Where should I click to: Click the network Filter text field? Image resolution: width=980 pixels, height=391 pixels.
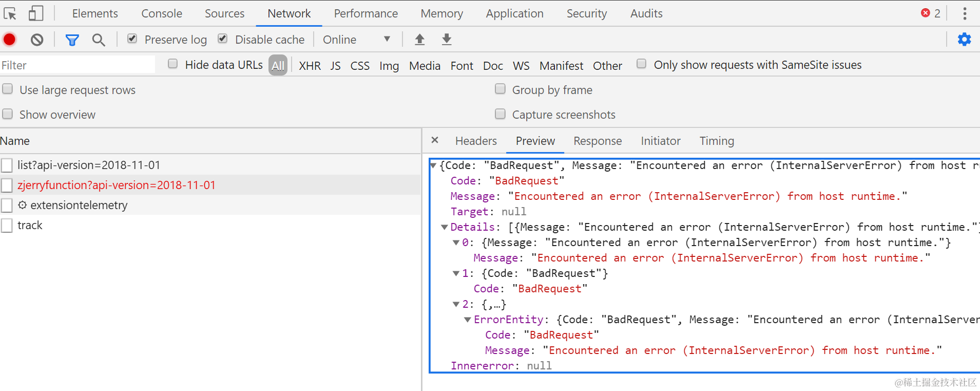pyautogui.click(x=78, y=65)
